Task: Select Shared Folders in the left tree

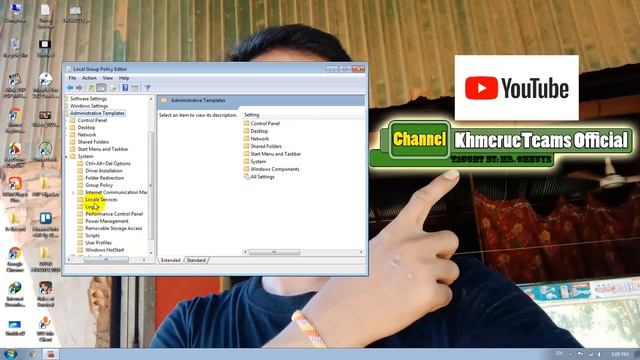Action: tap(93, 142)
